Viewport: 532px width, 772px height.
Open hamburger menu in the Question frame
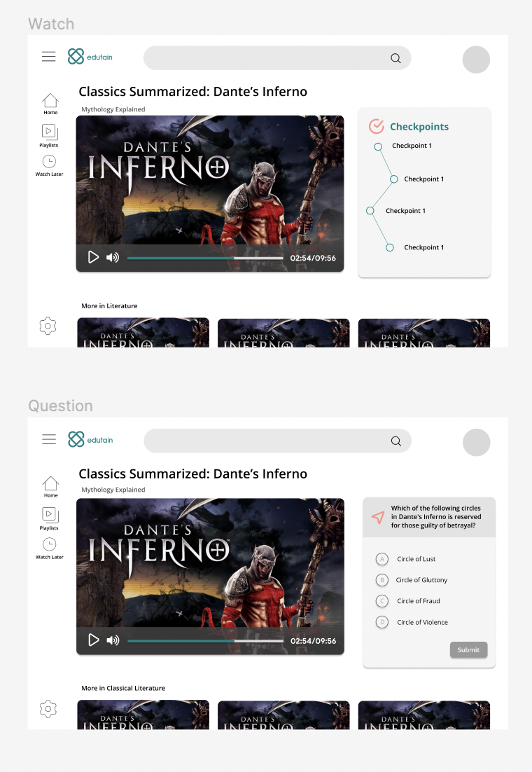click(49, 439)
